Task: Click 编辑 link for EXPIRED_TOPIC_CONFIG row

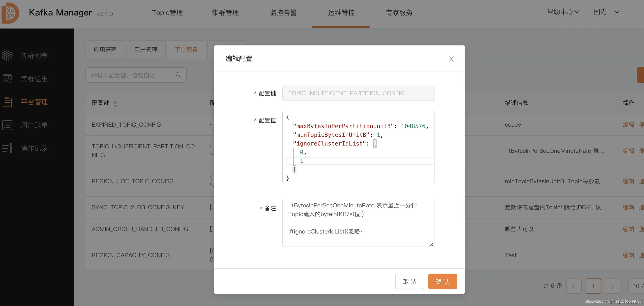Action: coord(628,125)
